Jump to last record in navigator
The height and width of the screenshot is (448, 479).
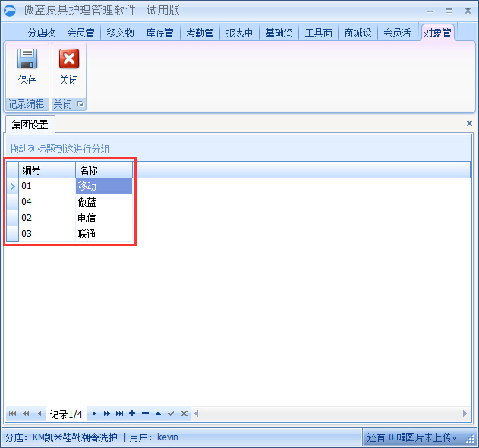click(x=119, y=414)
